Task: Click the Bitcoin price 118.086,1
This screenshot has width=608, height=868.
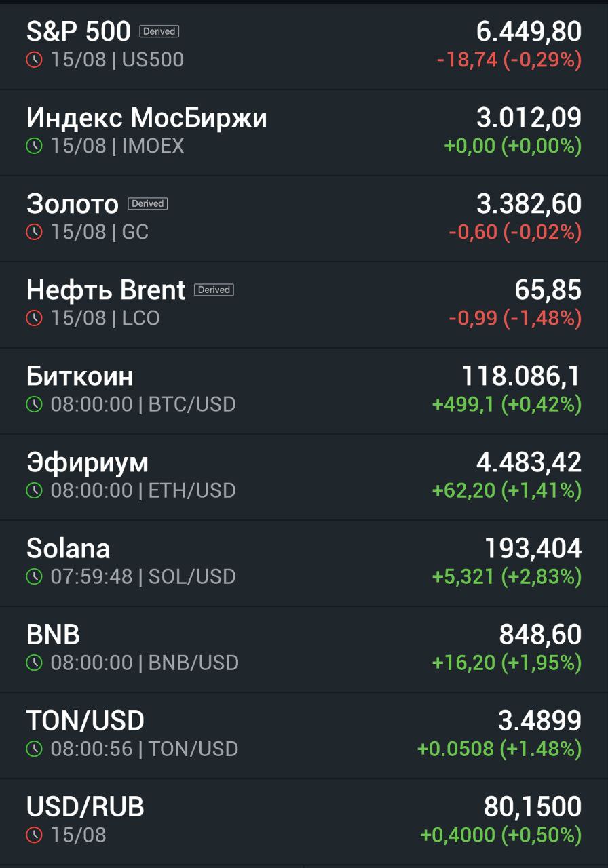Action: pos(521,376)
